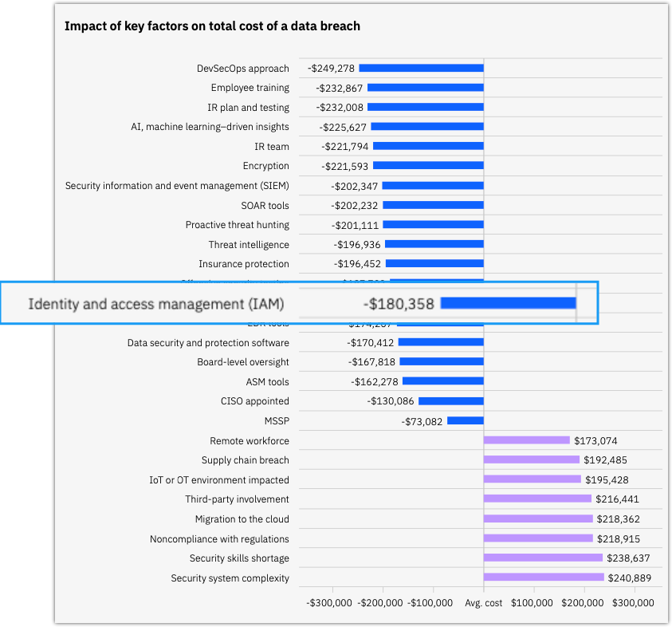
Task: Click the -$202,232 SOAR tools value
Action: coord(355,206)
